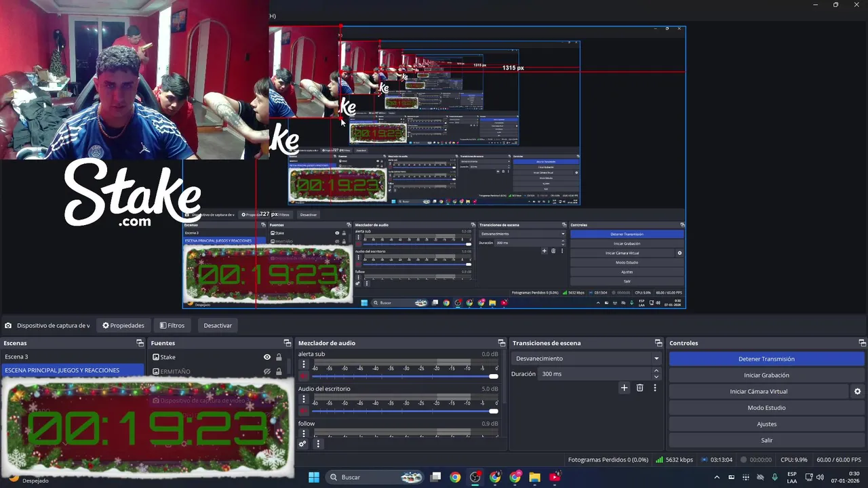The width and height of the screenshot is (868, 488).
Task: Undock the Escenas panel
Action: pos(140,343)
